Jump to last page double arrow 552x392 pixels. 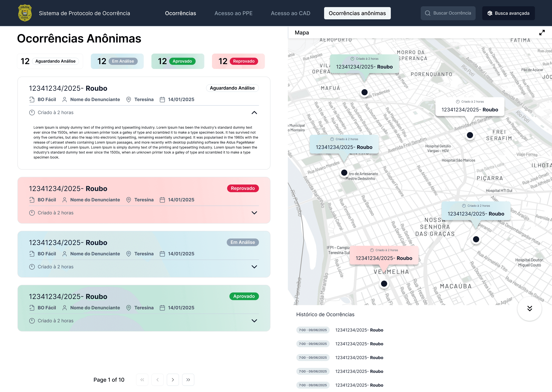188,380
